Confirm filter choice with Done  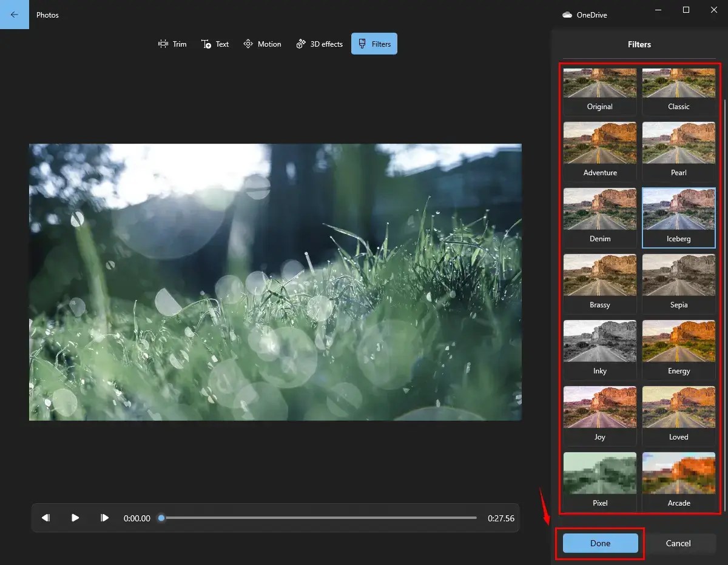coord(599,543)
